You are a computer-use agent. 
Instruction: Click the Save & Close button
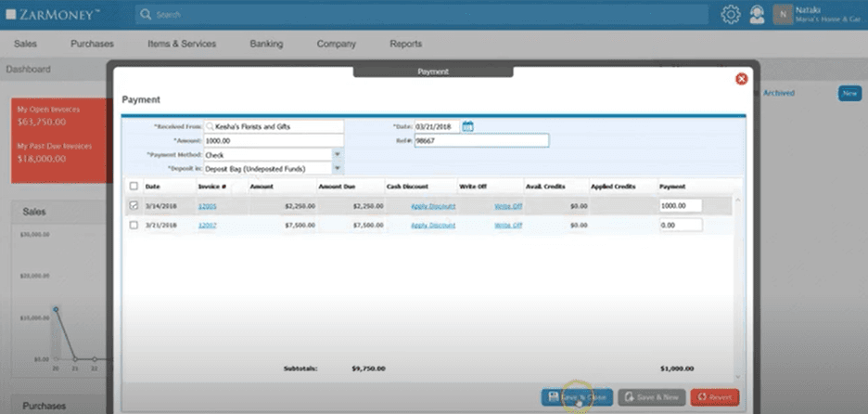[x=577, y=396]
